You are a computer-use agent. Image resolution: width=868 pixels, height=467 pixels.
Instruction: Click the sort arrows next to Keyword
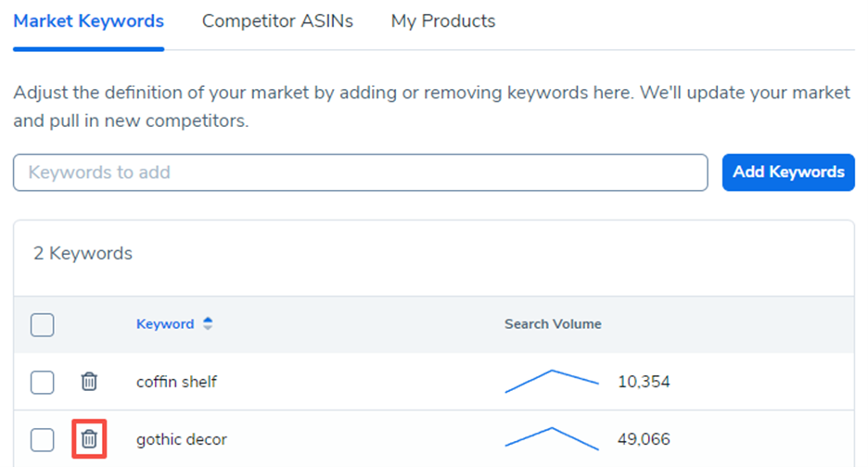point(208,324)
